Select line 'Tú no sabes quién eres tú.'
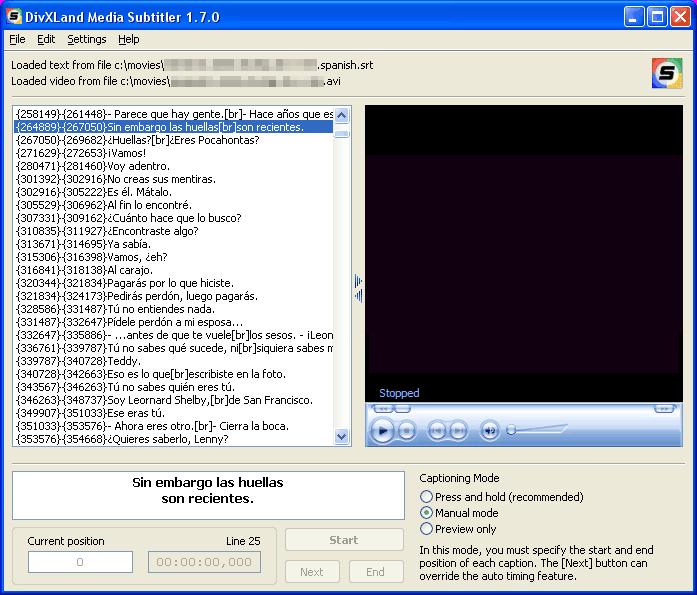Image resolution: width=697 pixels, height=595 pixels. pos(174,387)
